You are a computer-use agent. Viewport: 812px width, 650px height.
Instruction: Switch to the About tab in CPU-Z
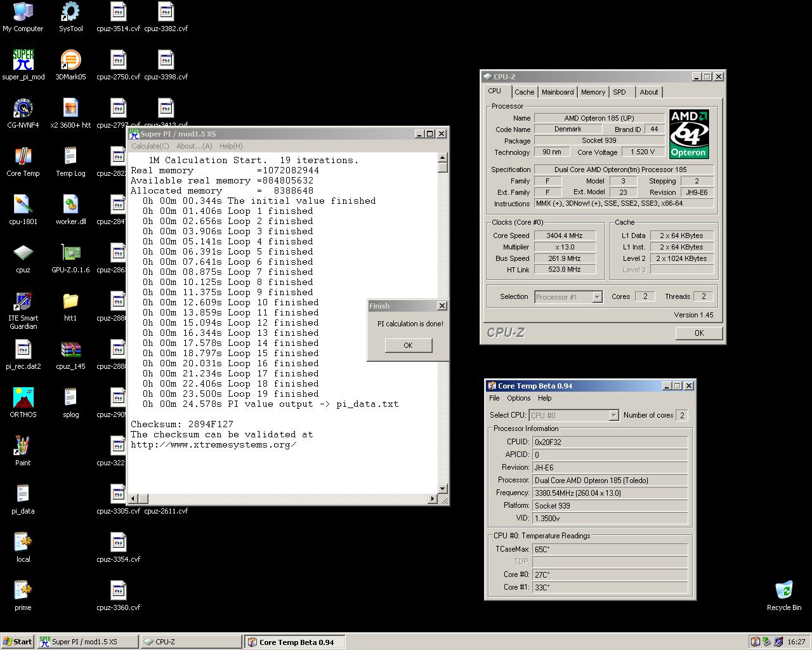pos(648,92)
